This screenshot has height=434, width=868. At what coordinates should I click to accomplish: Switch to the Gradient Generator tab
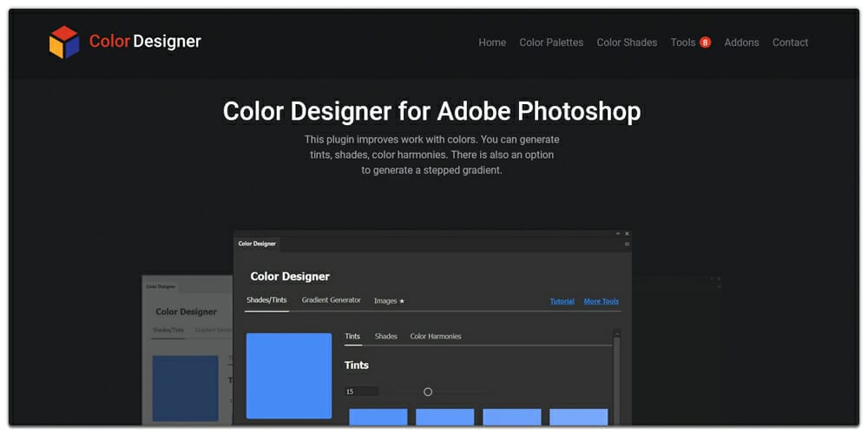tap(331, 300)
